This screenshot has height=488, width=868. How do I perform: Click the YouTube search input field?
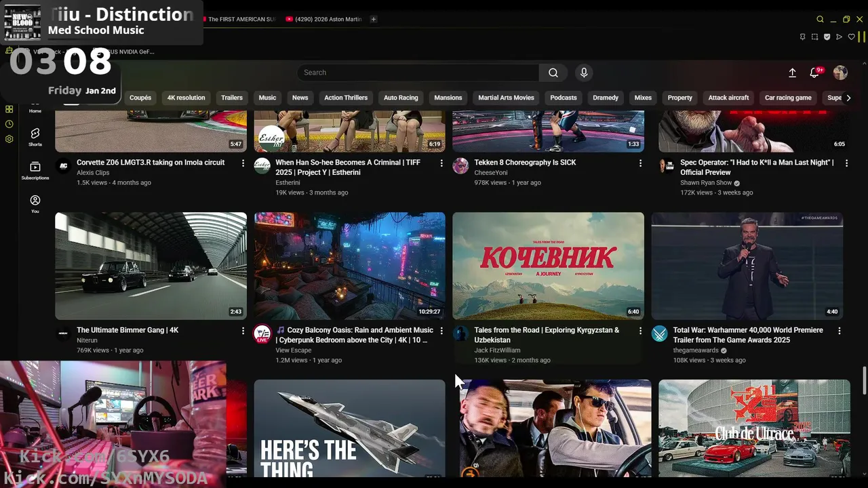click(418, 73)
